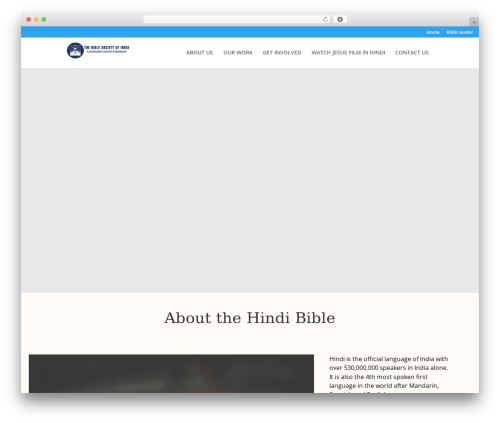Click the Home link in the blue bar

point(433,32)
